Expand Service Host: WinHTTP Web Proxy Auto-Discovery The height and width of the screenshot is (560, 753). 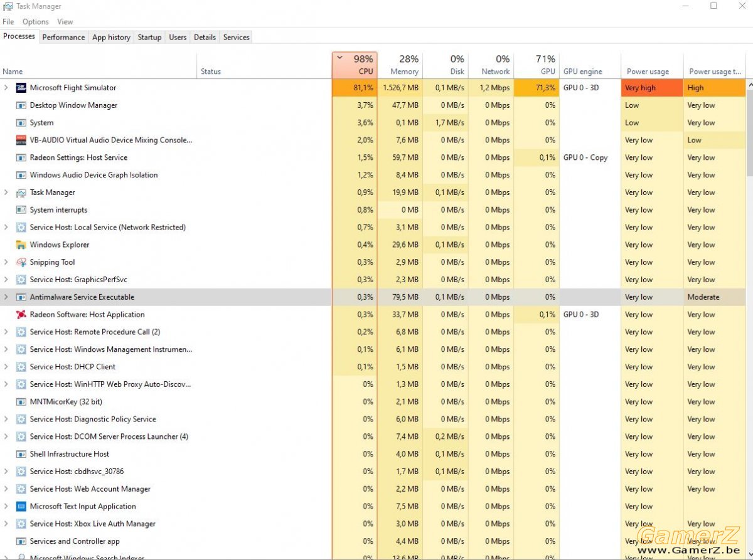click(x=6, y=384)
